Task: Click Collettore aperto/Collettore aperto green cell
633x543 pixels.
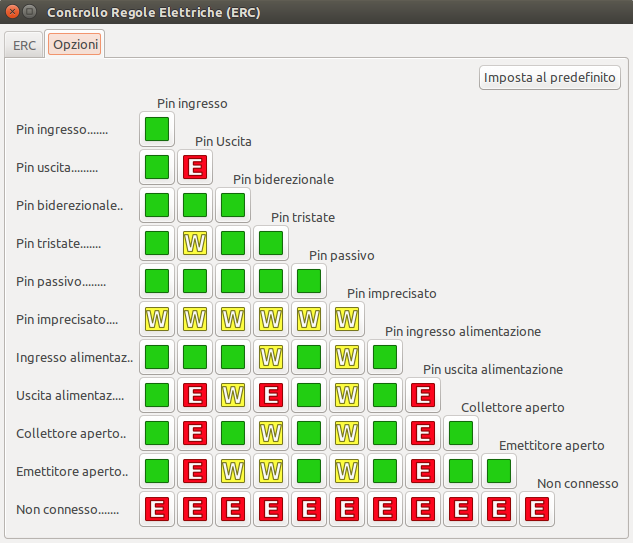Action: click(x=461, y=433)
